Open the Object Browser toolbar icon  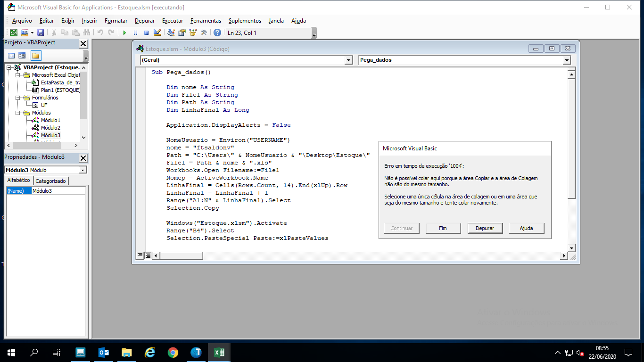[193, 33]
